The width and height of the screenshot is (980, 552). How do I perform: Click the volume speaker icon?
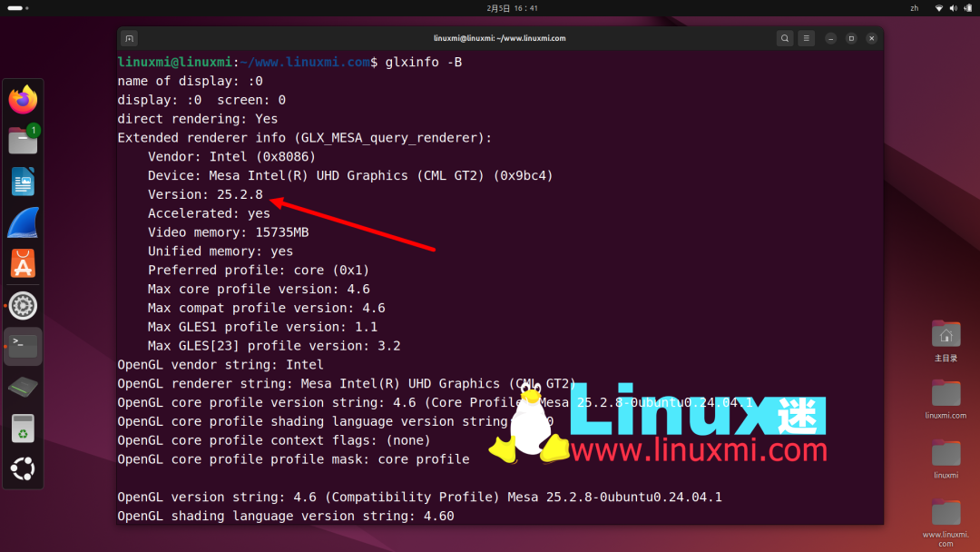click(x=953, y=8)
